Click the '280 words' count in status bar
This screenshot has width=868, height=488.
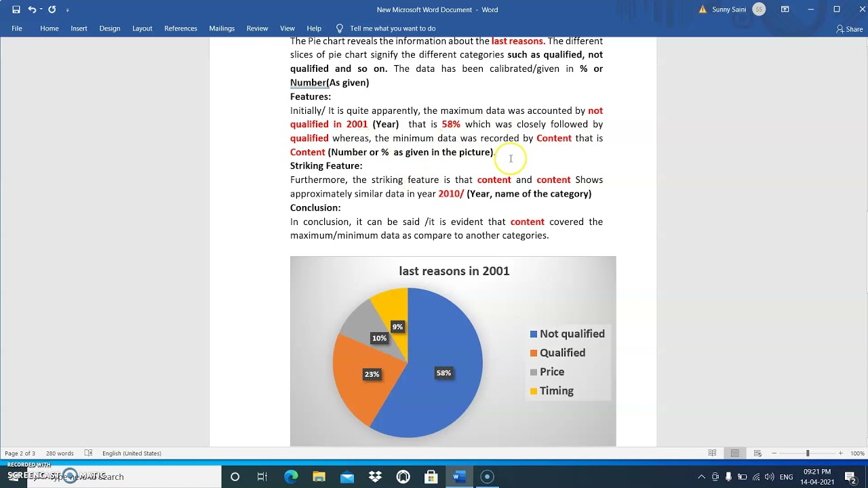[60, 453]
